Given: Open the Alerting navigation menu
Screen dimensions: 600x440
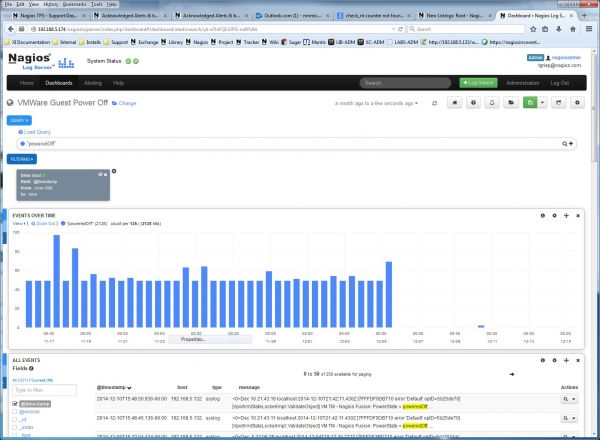Looking at the screenshot, I should (91, 82).
